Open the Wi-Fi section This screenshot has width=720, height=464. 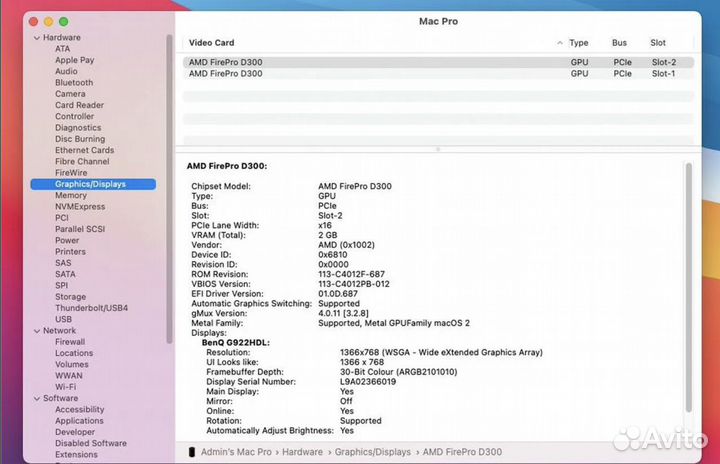[66, 387]
